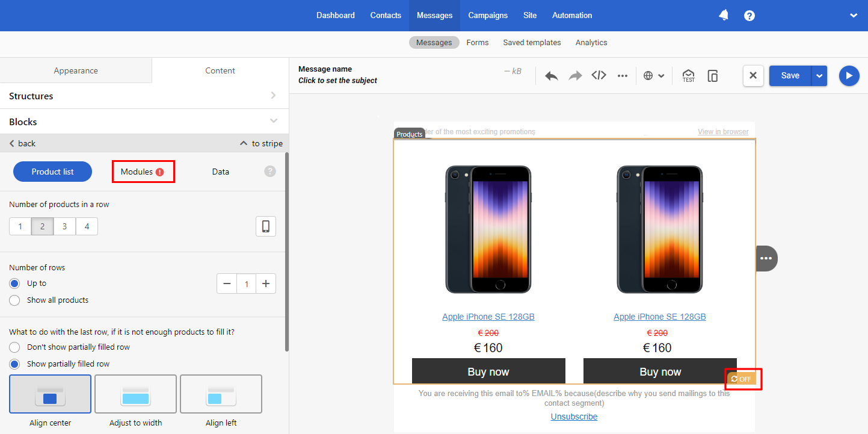
Task: Open Messages in top navigation
Action: point(434,16)
